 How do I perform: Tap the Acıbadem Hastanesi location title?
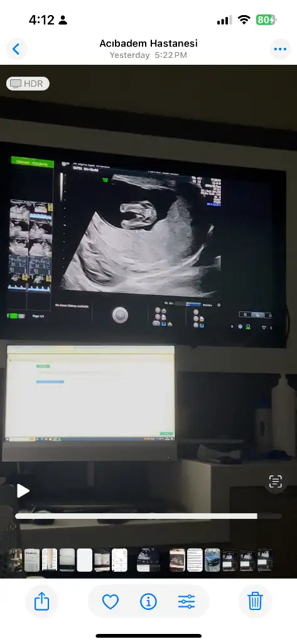[x=148, y=43]
